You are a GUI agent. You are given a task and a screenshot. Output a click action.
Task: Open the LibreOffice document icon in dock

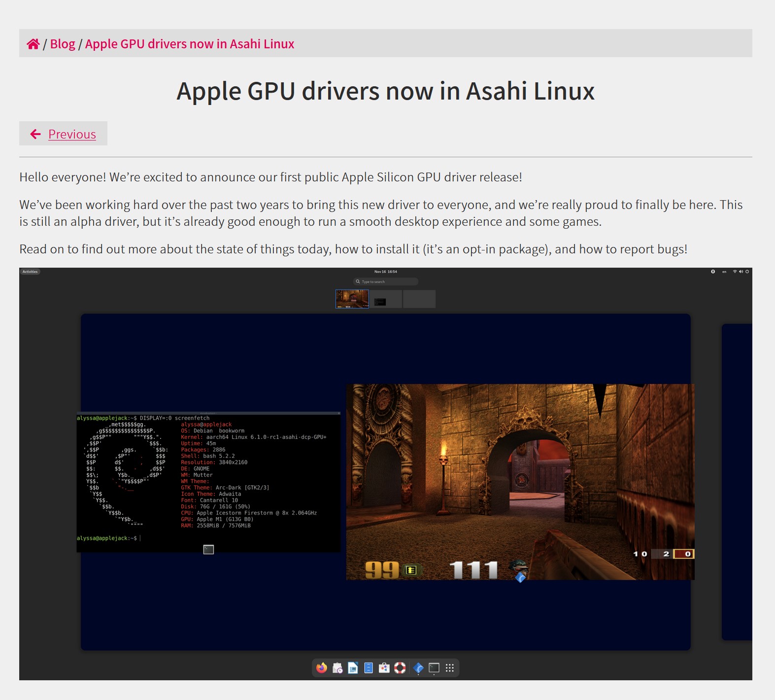(x=353, y=668)
